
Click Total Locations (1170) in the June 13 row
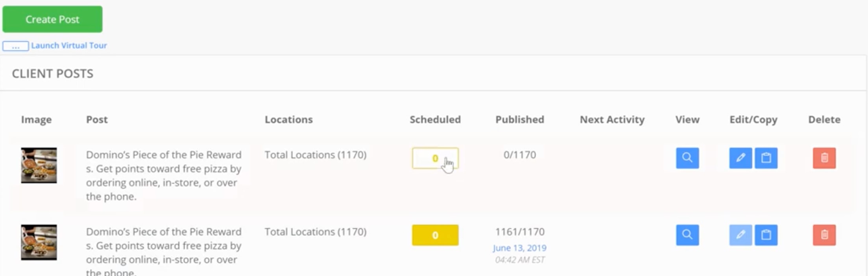pos(316,232)
